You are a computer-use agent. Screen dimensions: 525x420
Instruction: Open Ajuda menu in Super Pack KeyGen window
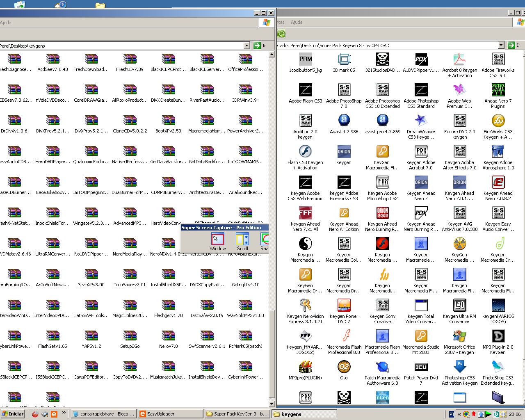297,22
